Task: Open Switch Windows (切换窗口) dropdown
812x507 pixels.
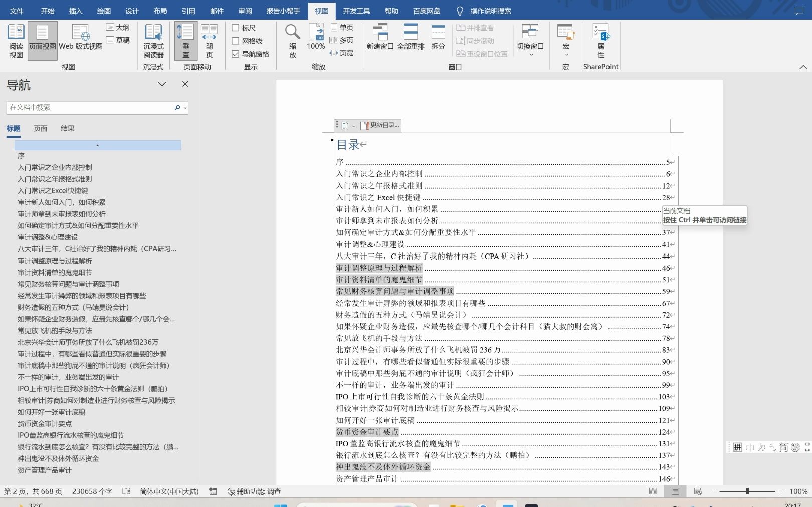Action: pyautogui.click(x=530, y=41)
